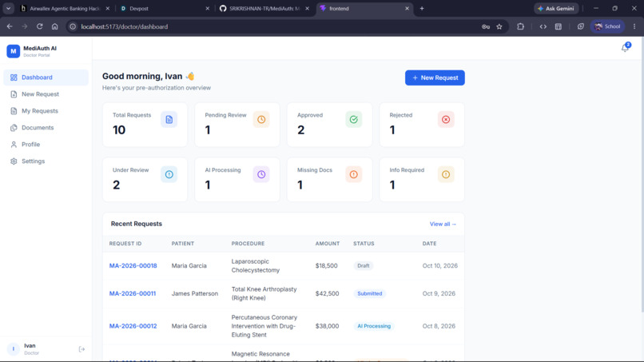Click the PROCEDURE column header
The image size is (644, 362).
pos(248,244)
